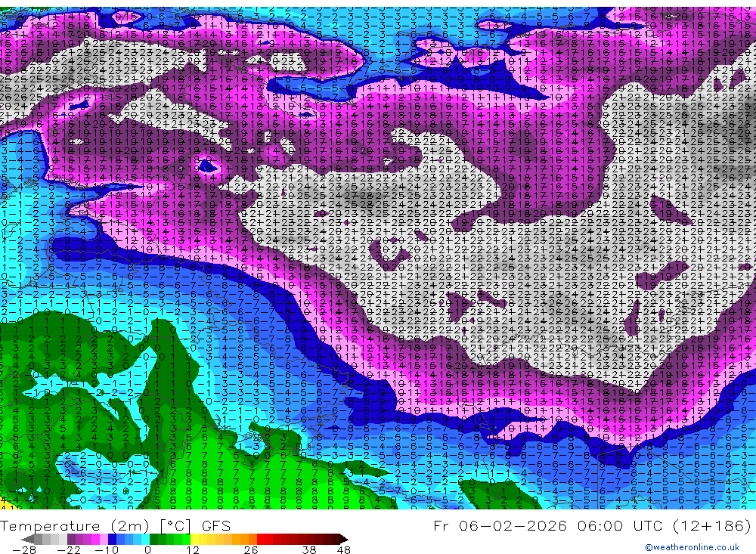Open the weatheronline.co.uk copyright link

692,547
